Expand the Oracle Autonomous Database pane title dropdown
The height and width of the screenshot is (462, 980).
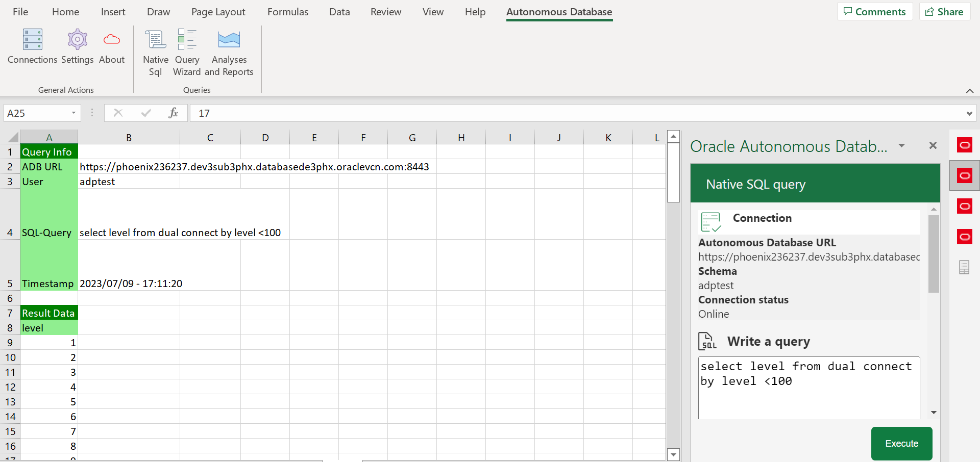point(901,146)
